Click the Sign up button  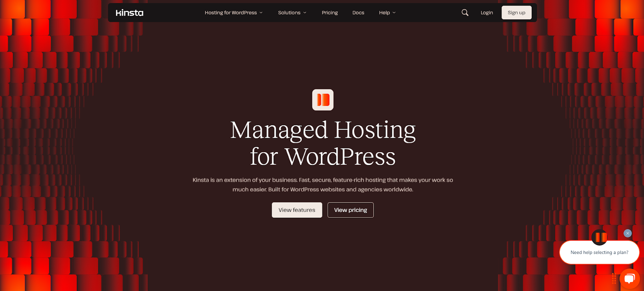tap(516, 12)
